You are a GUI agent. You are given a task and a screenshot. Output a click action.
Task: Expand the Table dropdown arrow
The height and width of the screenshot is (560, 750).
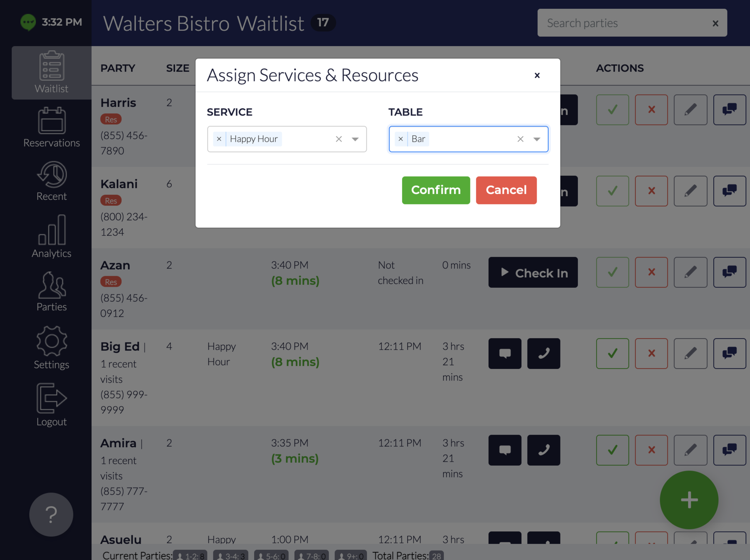click(537, 139)
